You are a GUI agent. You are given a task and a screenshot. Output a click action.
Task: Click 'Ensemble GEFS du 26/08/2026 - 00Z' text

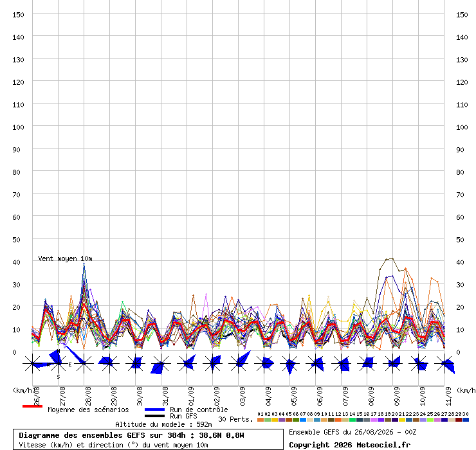[352, 432]
